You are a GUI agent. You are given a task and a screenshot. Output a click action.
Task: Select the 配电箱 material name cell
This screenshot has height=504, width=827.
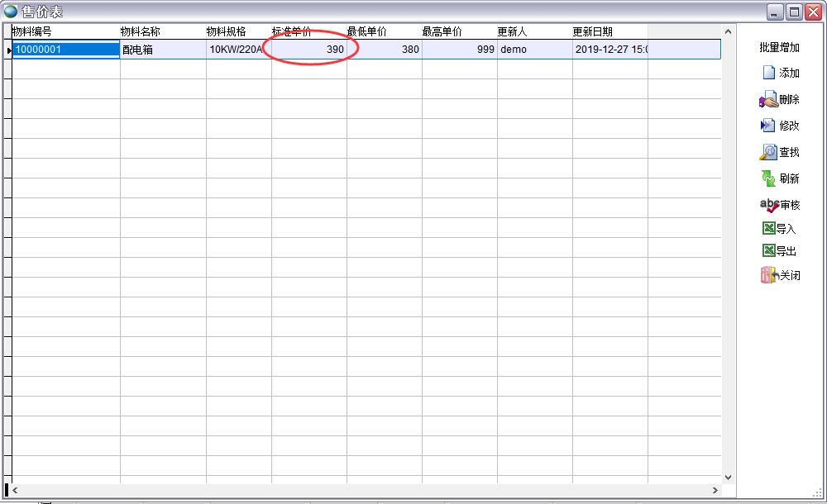[x=163, y=50]
